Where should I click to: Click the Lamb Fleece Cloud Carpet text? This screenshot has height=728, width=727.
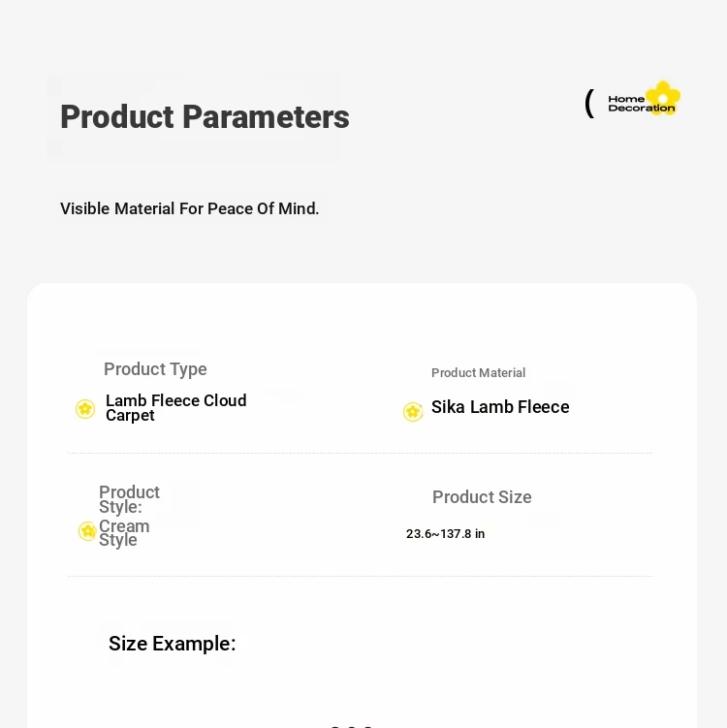(x=176, y=408)
